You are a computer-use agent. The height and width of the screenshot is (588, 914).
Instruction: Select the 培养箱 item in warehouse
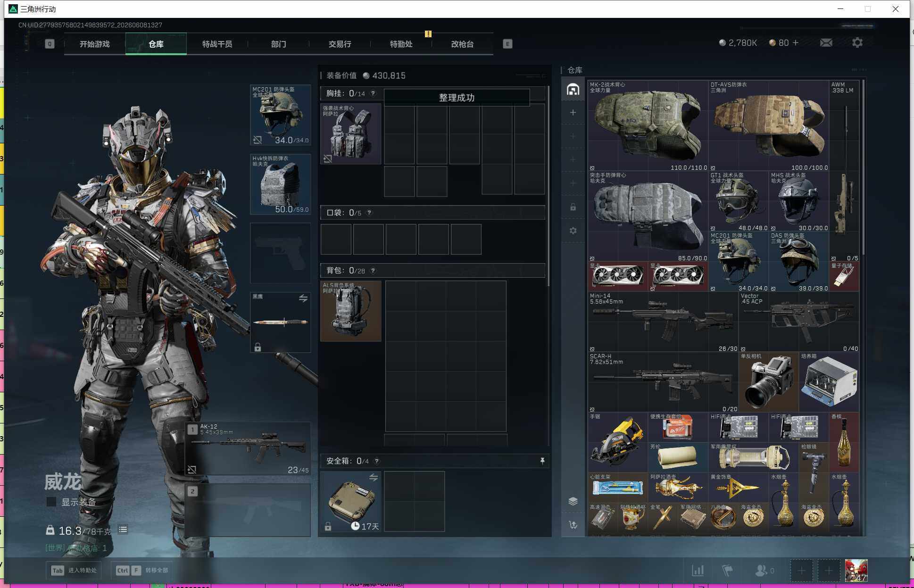829,382
